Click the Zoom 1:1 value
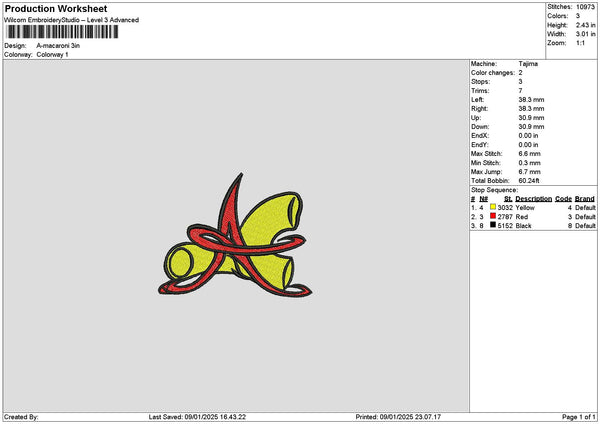This screenshot has width=600, height=424. pos(580,43)
